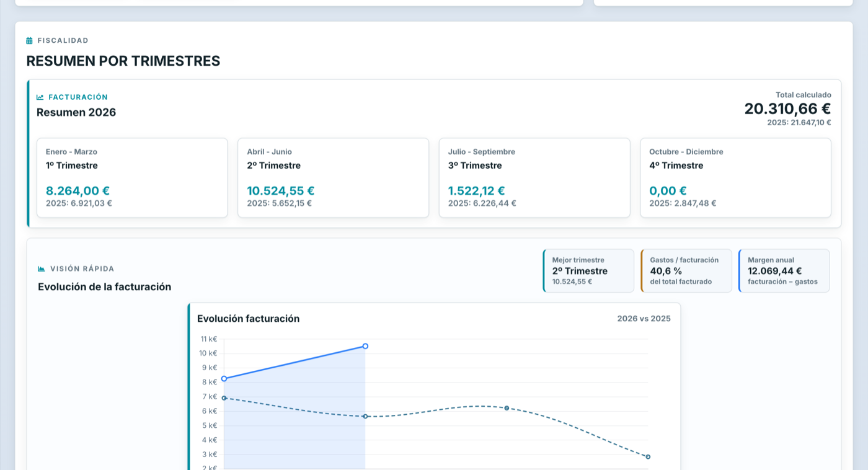
Task: Select the 1º Trimestre card
Action: tap(132, 178)
